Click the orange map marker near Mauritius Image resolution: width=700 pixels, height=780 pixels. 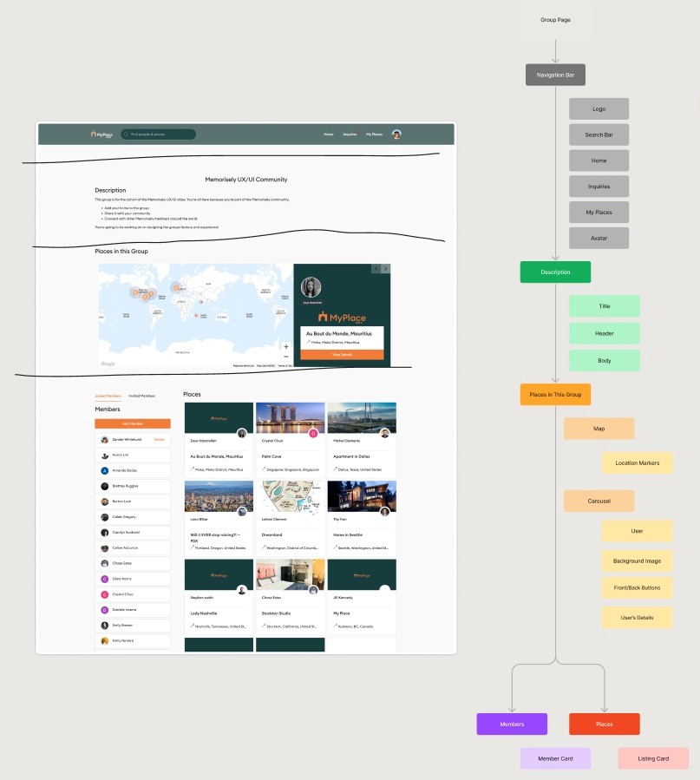pos(196,315)
